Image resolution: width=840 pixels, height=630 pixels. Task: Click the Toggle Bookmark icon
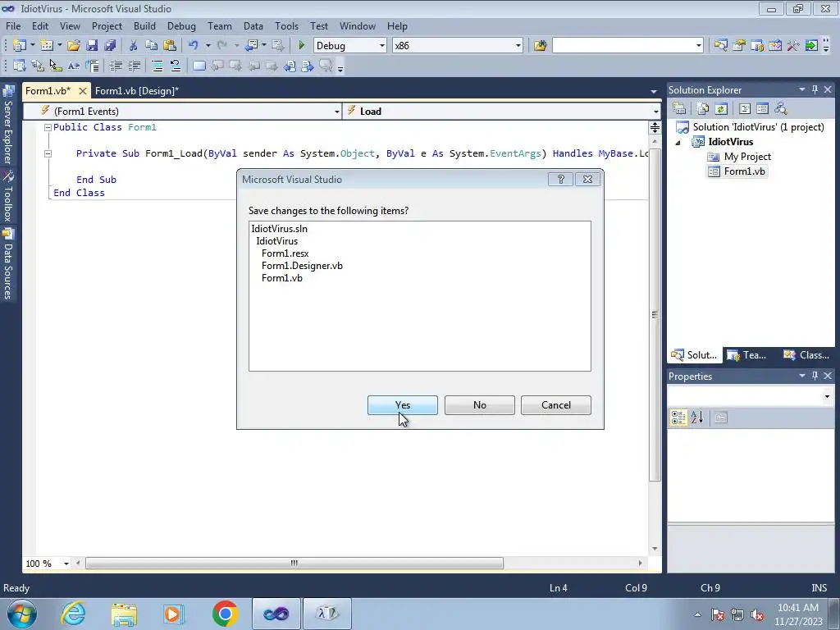coord(199,66)
